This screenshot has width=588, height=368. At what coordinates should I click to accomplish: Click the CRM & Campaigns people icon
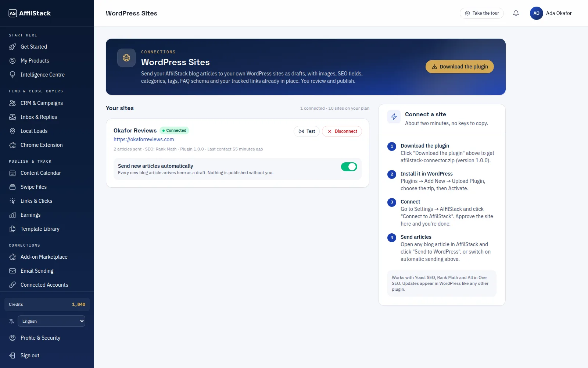pos(12,103)
